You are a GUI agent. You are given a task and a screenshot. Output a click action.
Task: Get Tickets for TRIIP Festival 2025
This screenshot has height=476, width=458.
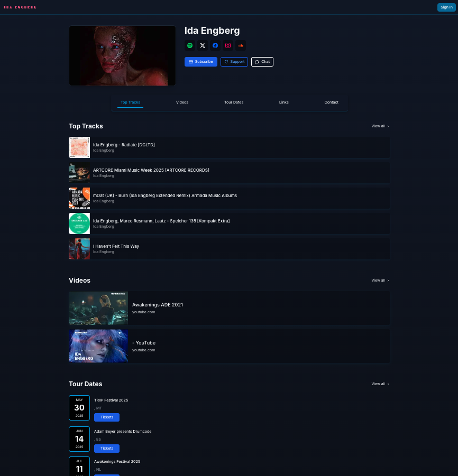(x=107, y=417)
